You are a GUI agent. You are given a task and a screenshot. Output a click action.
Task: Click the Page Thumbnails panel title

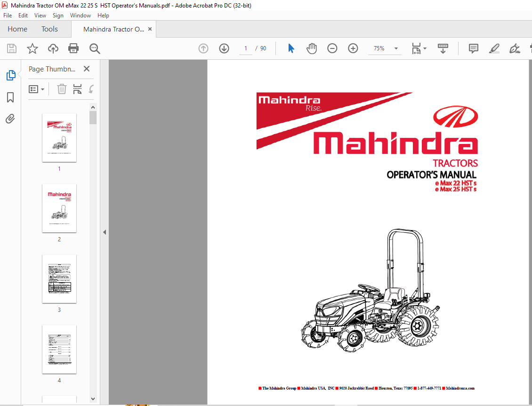click(52, 69)
